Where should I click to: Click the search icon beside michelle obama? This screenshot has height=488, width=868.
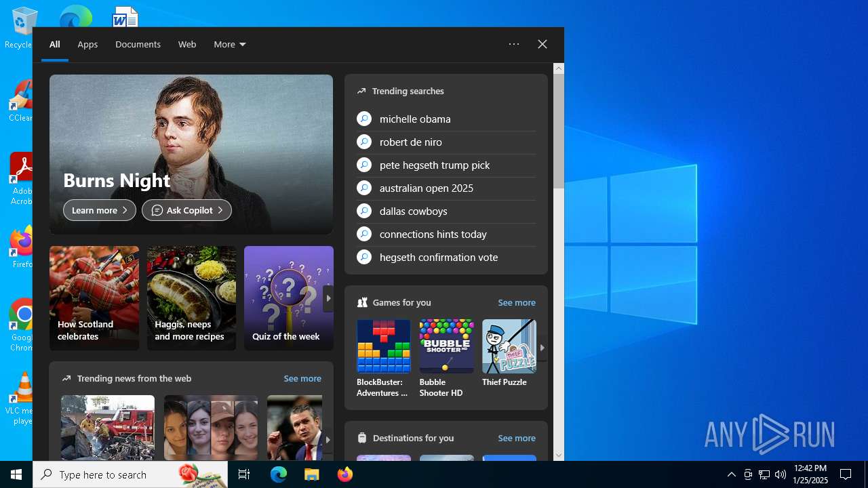click(x=364, y=119)
